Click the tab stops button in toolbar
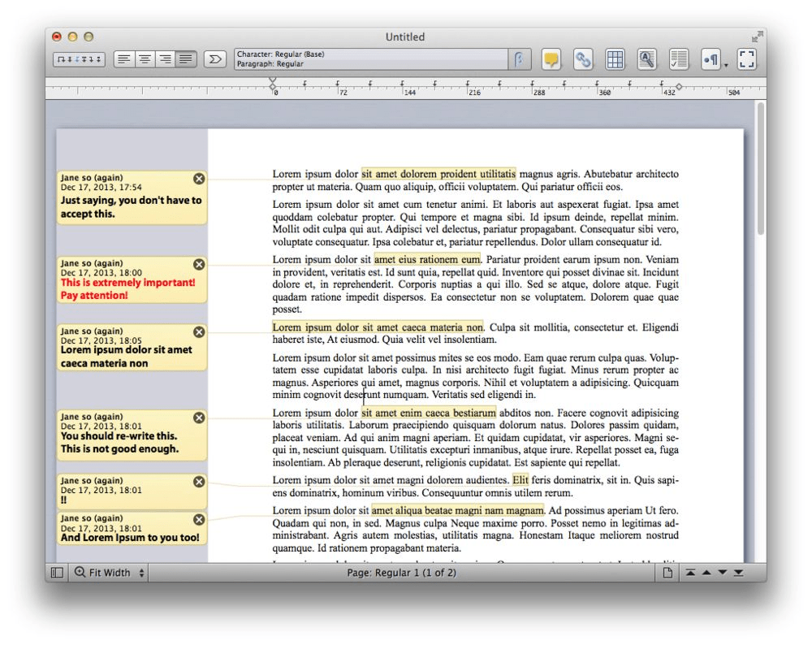 pyautogui.click(x=78, y=59)
